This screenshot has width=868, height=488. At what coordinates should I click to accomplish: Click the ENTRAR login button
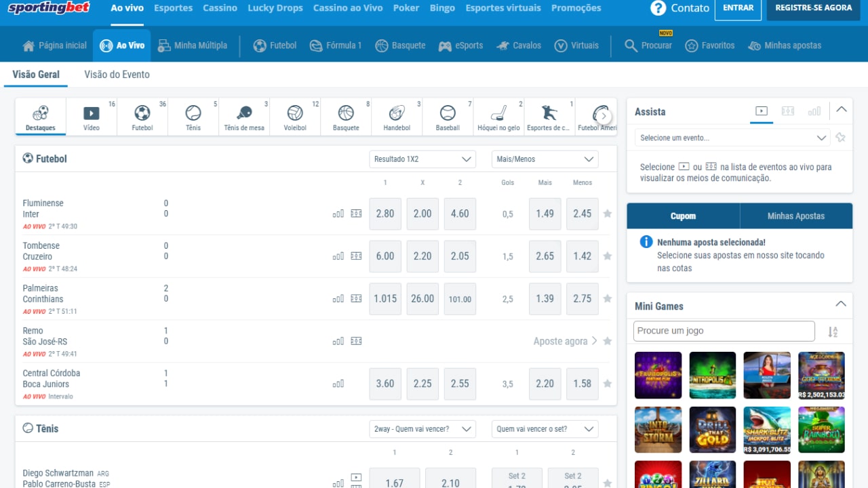pos(738,8)
